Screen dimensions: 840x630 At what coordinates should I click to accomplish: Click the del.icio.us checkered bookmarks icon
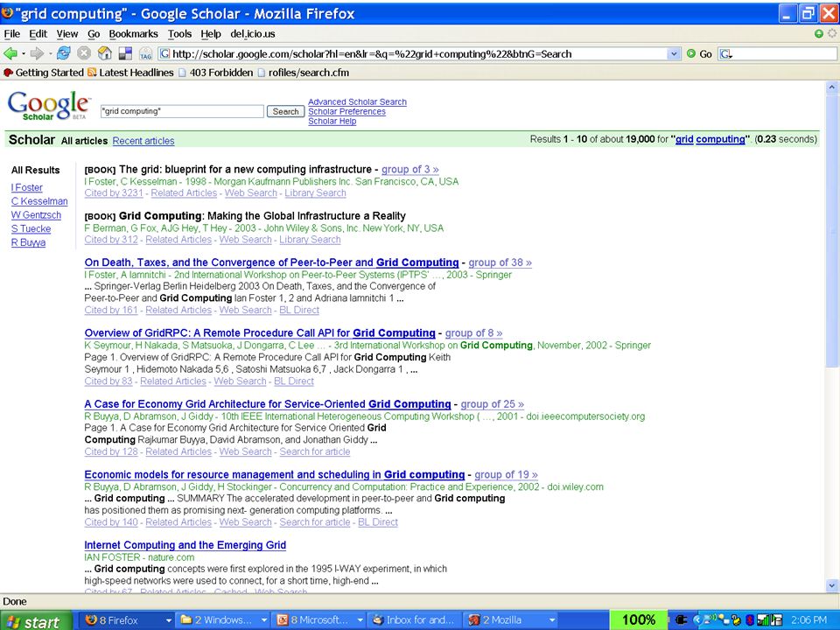pos(125,53)
